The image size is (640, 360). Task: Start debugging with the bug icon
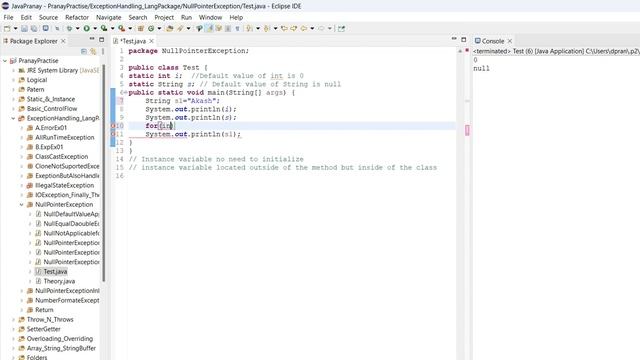click(x=70, y=29)
